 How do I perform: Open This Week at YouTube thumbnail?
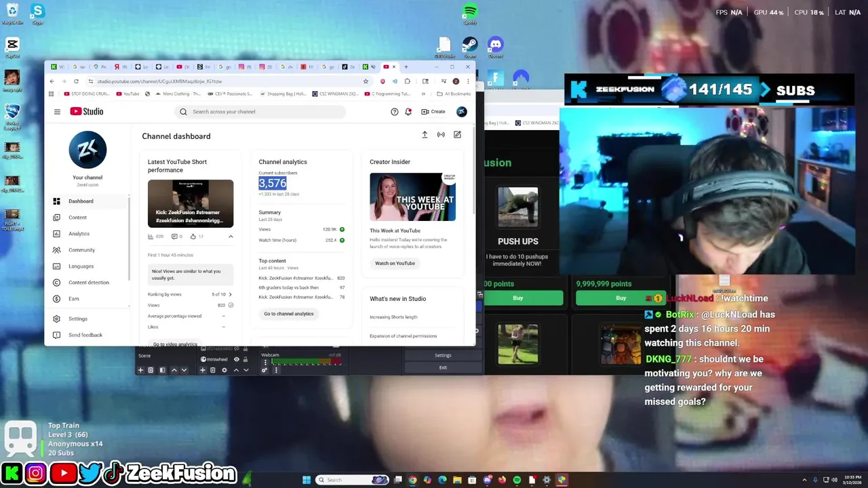click(412, 197)
